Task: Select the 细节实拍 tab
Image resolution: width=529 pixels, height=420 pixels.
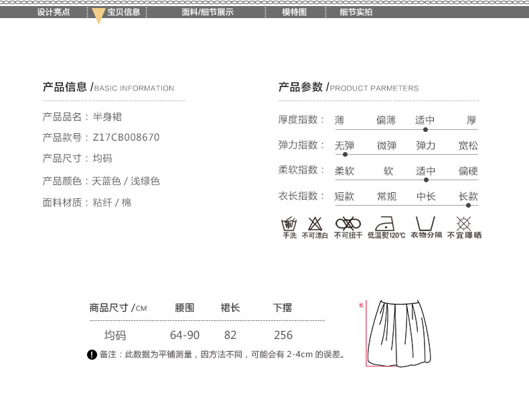Action: (x=356, y=12)
